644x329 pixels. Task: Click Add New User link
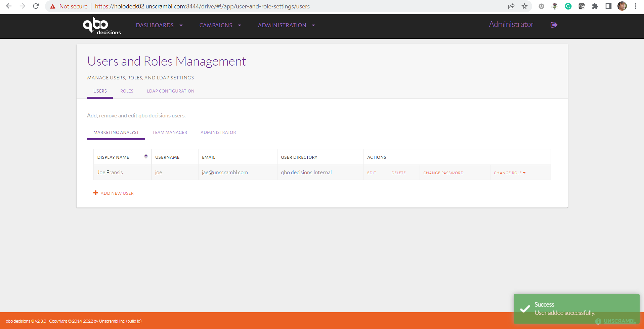117,193
